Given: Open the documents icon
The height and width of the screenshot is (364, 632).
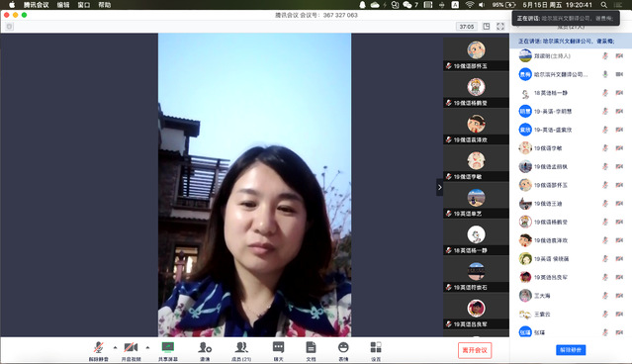Looking at the screenshot, I should click(311, 350).
